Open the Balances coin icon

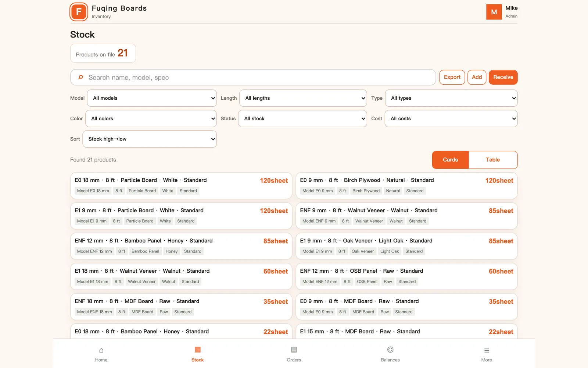pos(390,350)
